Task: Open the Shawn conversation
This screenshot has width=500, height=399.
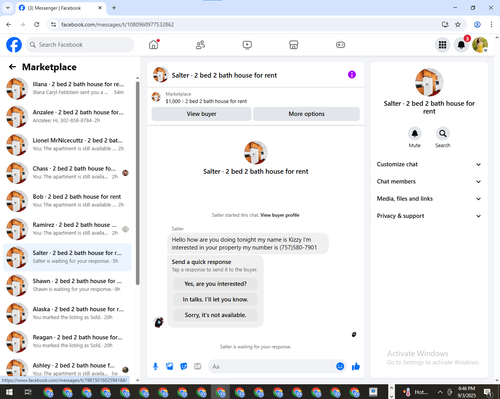Action: pos(67,285)
